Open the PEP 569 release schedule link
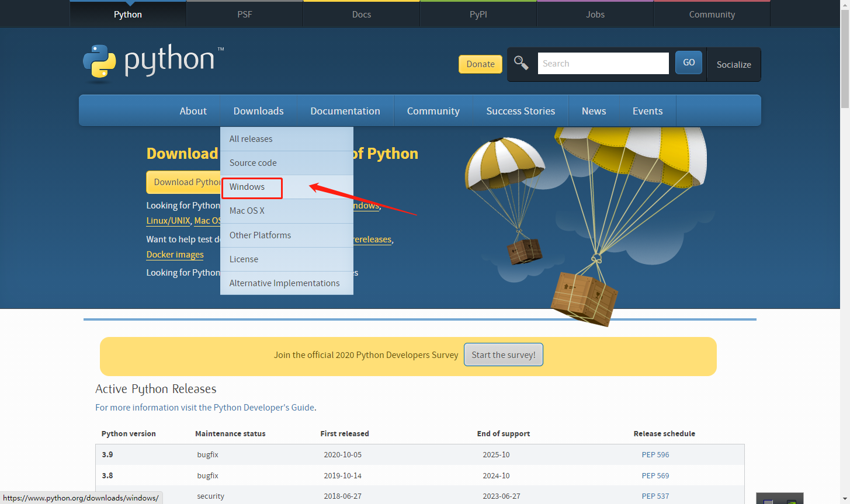This screenshot has width=850, height=504. pos(655,475)
